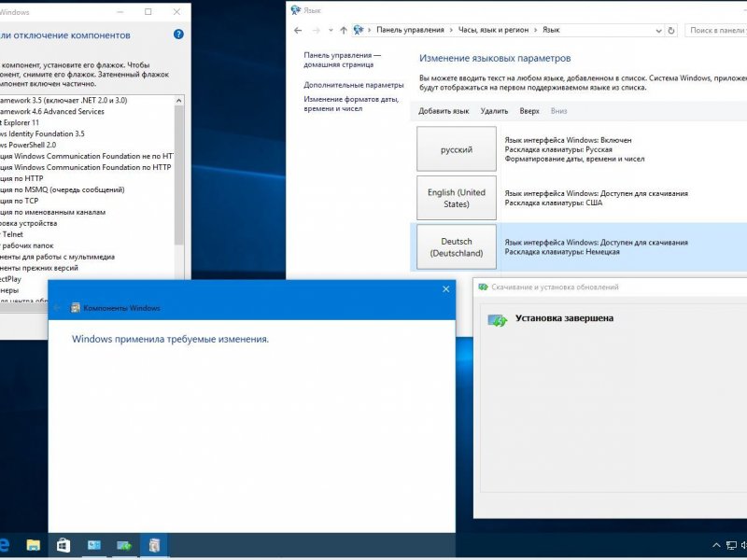Close the Компоненты Windows blue dialog
The height and width of the screenshot is (560, 747).
(446, 289)
